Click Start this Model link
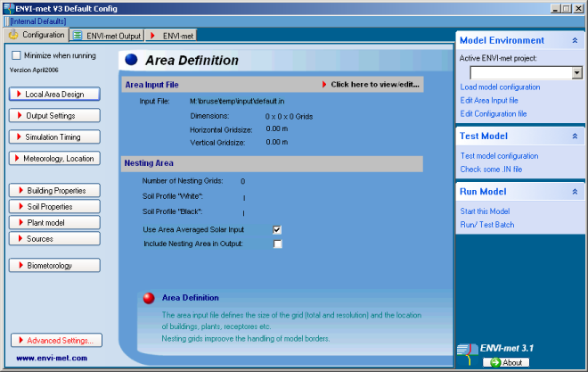588x372 pixels. coord(485,211)
